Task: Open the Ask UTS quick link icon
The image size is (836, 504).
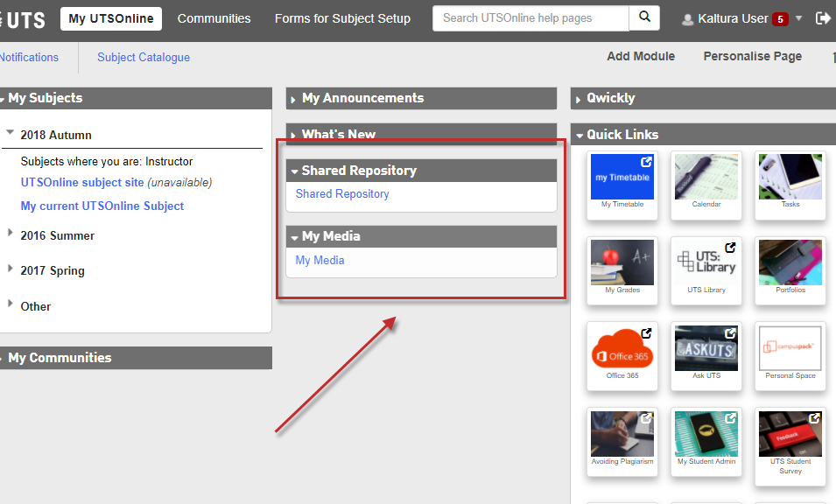Action: coord(706,348)
